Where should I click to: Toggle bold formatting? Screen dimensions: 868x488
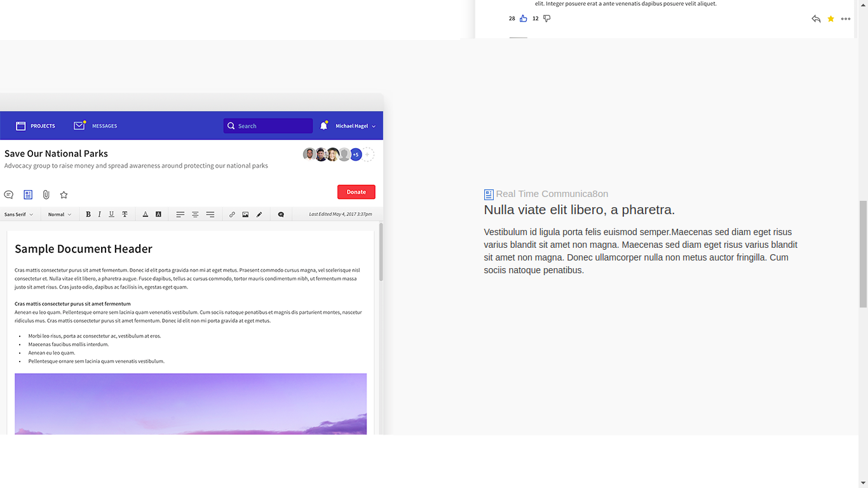[88, 214]
